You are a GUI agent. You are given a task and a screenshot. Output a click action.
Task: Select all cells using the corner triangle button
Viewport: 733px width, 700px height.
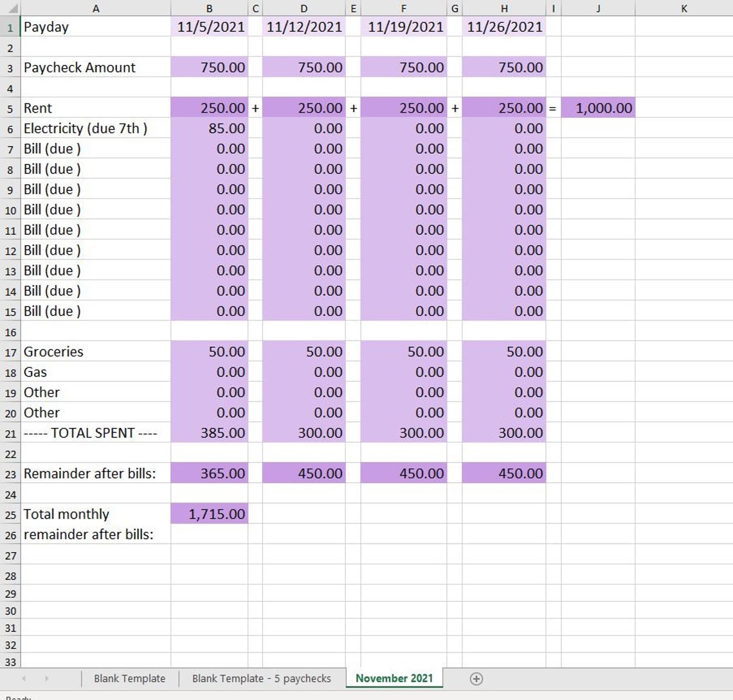[10, 9]
